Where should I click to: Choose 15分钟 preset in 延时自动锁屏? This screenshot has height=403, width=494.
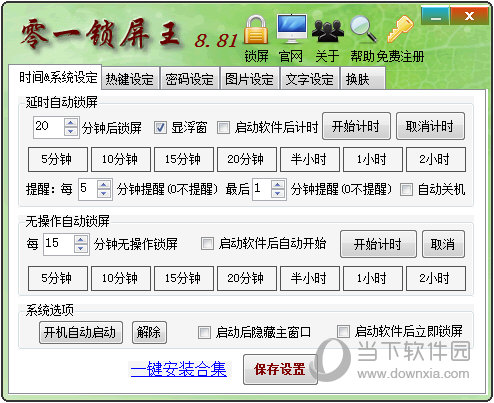click(184, 159)
